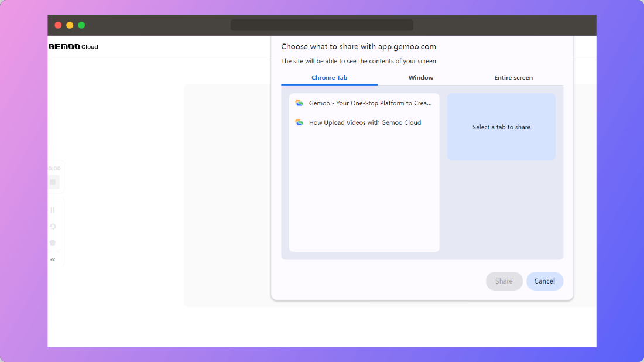This screenshot has height=362, width=644.
Task: Switch to the Chrome Tab tab
Action: (330, 78)
